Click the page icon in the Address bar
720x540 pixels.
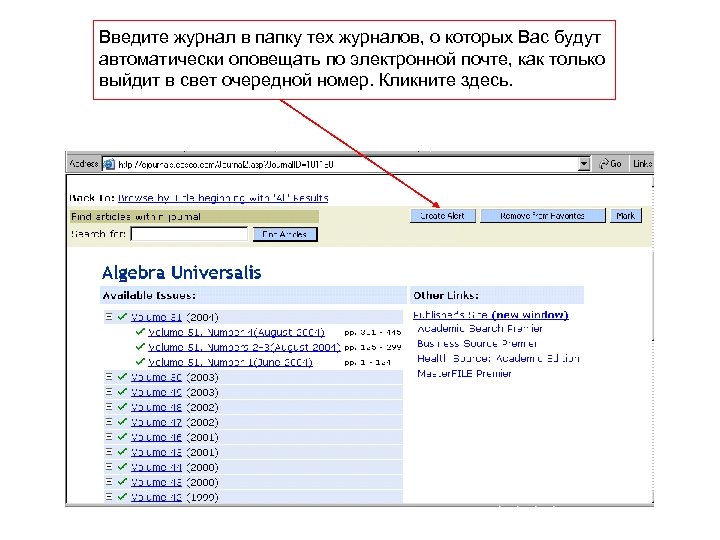109,164
